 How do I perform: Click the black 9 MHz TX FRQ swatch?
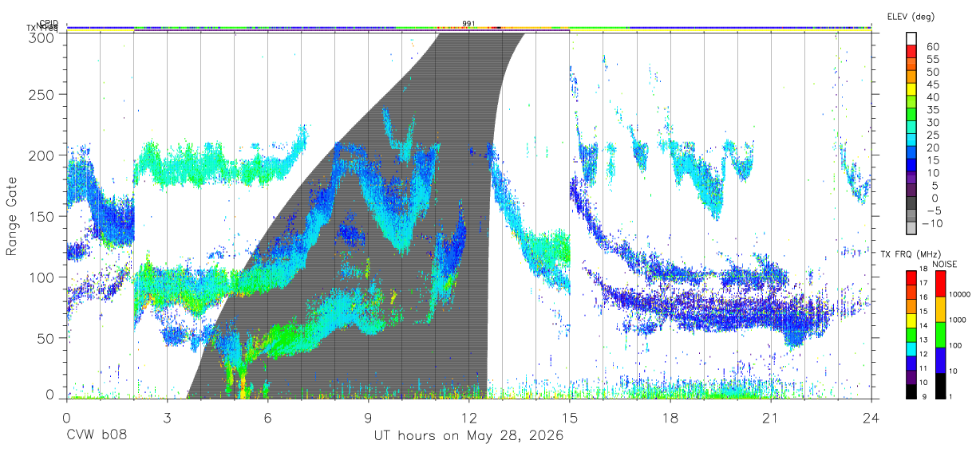(x=911, y=391)
